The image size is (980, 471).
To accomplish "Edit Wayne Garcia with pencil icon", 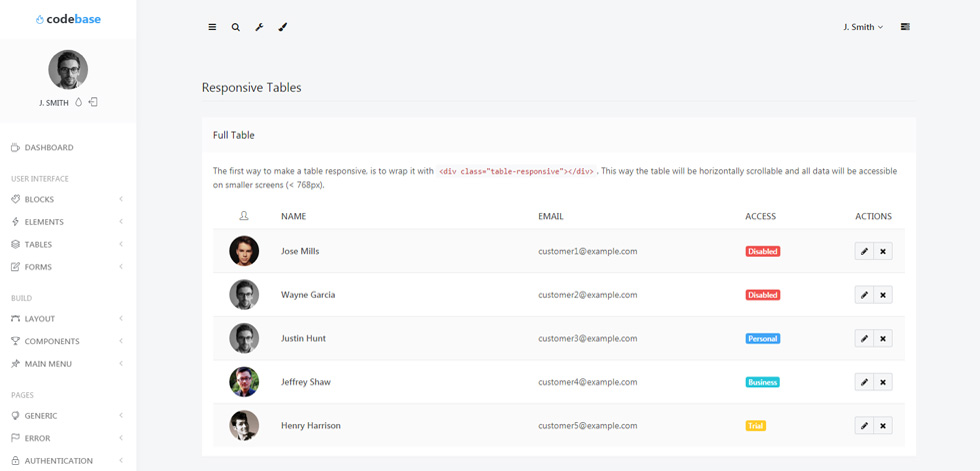I will coord(864,295).
